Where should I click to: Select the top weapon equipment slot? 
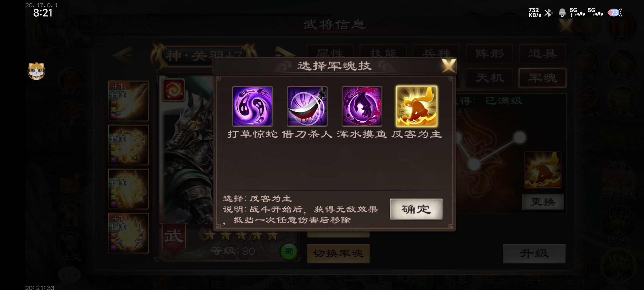click(128, 101)
